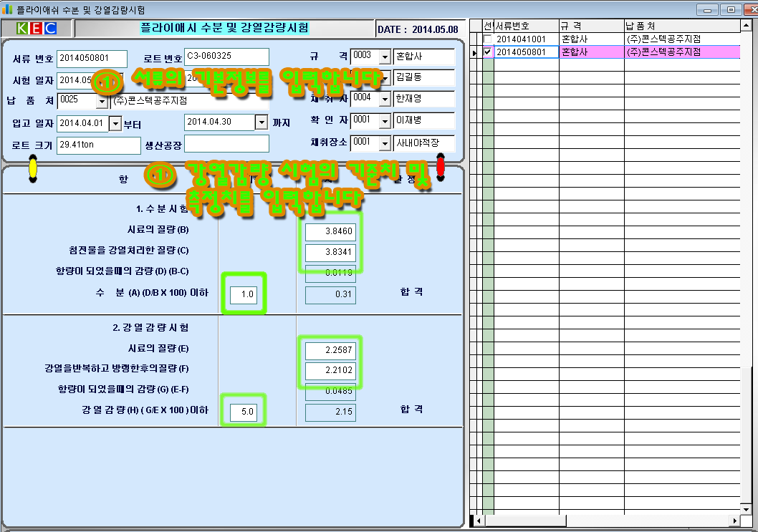Check the checkbox for document 2014041001
The image size is (758, 532).
(488, 39)
